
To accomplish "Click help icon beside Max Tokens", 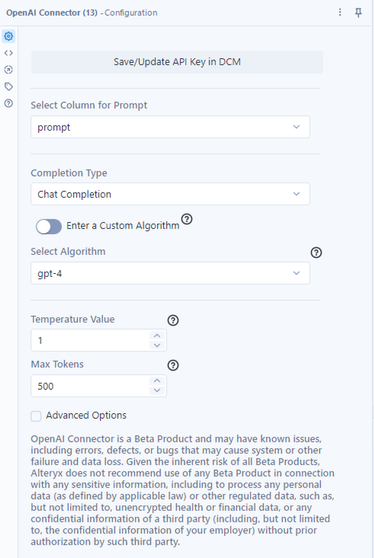I will point(173,365).
